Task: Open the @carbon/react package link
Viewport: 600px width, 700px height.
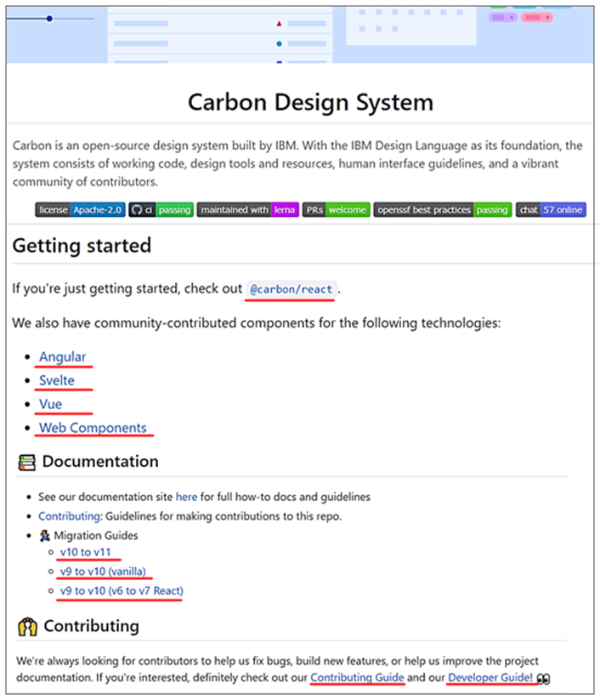Action: point(292,289)
